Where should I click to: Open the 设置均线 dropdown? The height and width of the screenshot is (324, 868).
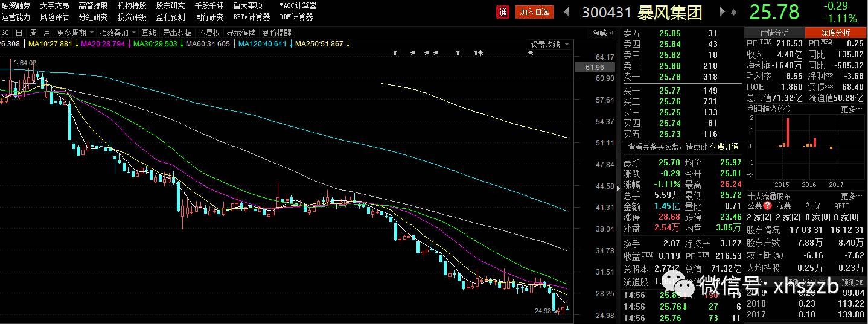coord(549,45)
